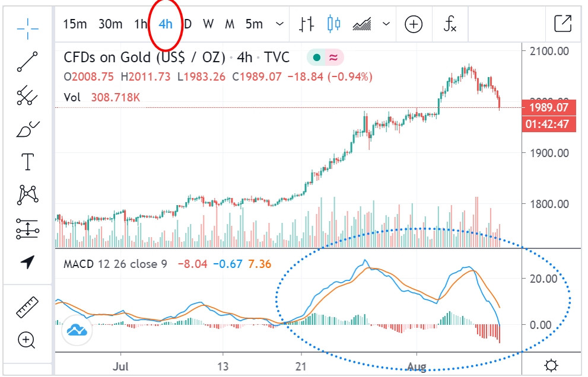This screenshot has height=377, width=588.
Task: Open the fx indicators menu
Action: coord(450,24)
